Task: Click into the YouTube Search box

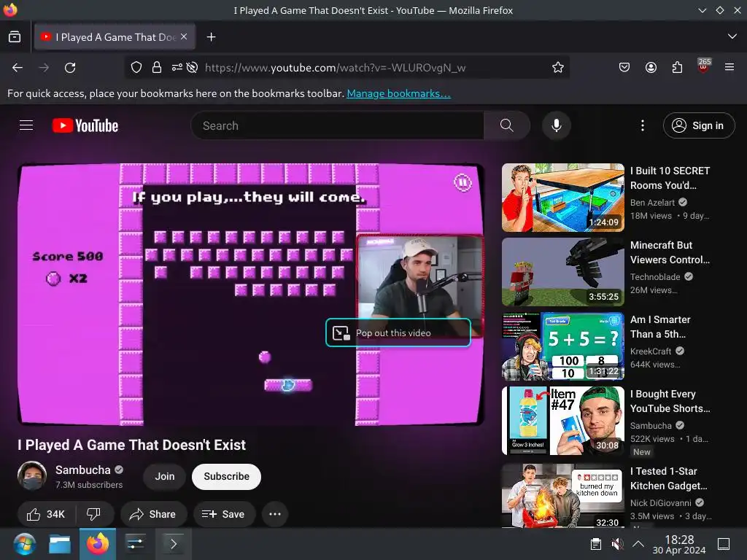Action: click(x=337, y=125)
